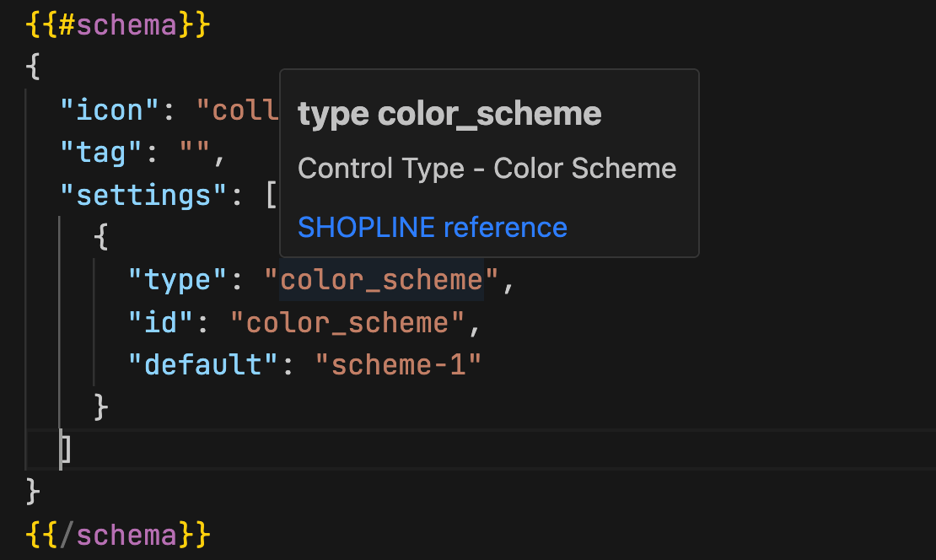Click the "type color_scheme" tooltip heading
This screenshot has height=560, width=936.
click(x=449, y=114)
